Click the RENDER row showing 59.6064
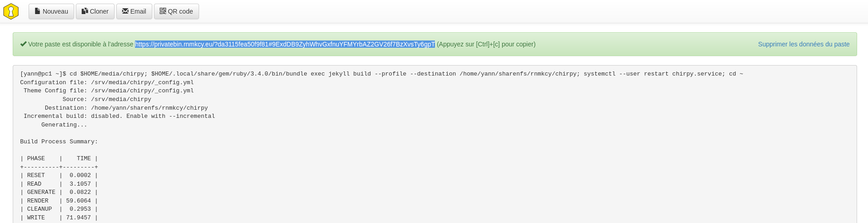This screenshot has height=223, width=868. click(x=59, y=201)
